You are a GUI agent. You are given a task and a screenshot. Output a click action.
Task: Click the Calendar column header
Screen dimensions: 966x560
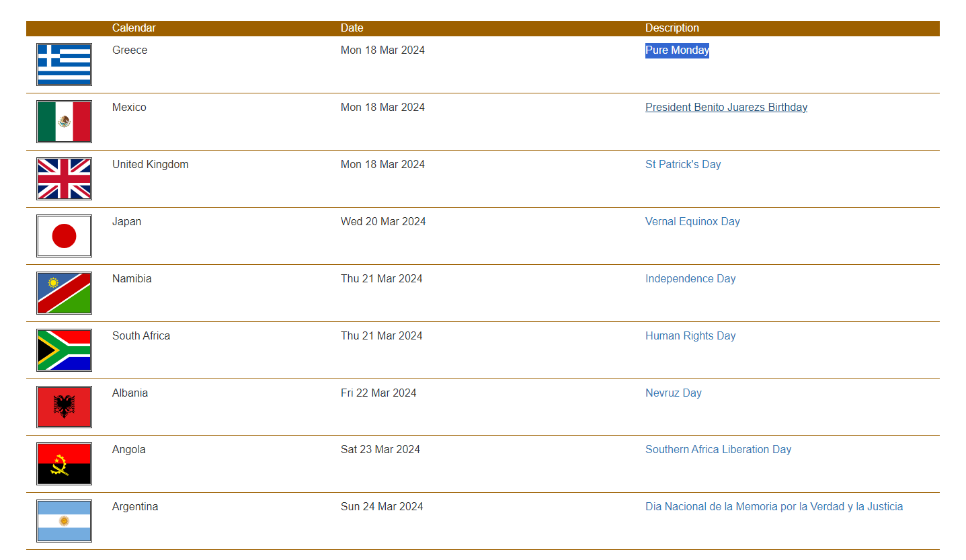pos(134,28)
